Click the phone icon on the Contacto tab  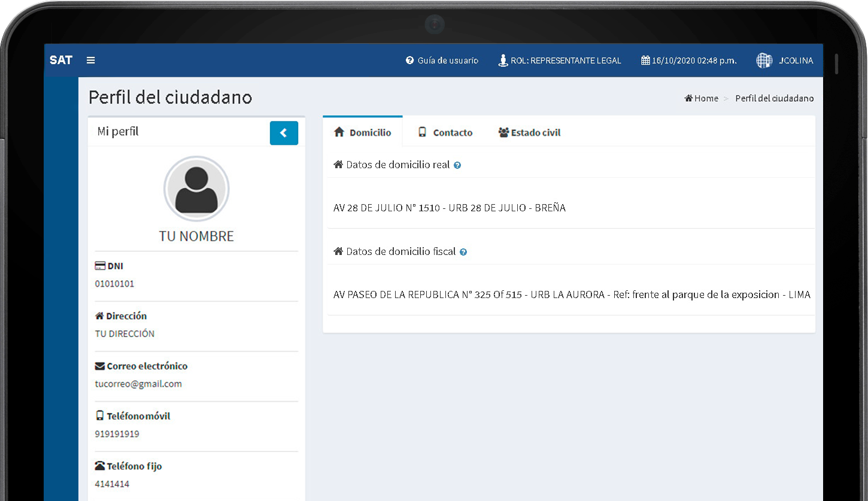[423, 132]
